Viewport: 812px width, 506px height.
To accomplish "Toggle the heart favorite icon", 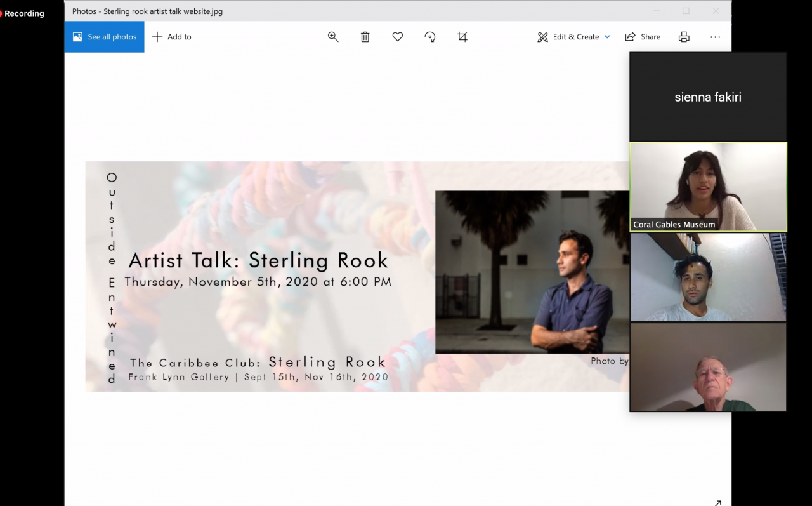I will 398,37.
